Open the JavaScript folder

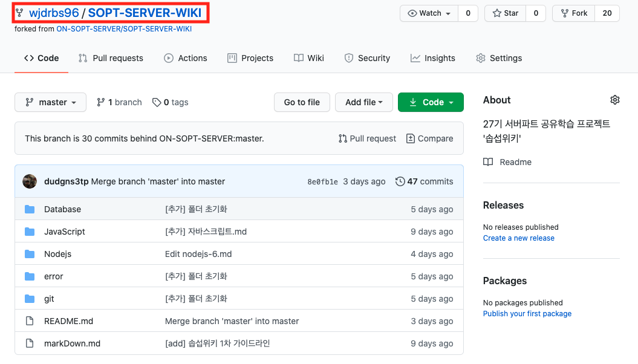pyautogui.click(x=65, y=232)
